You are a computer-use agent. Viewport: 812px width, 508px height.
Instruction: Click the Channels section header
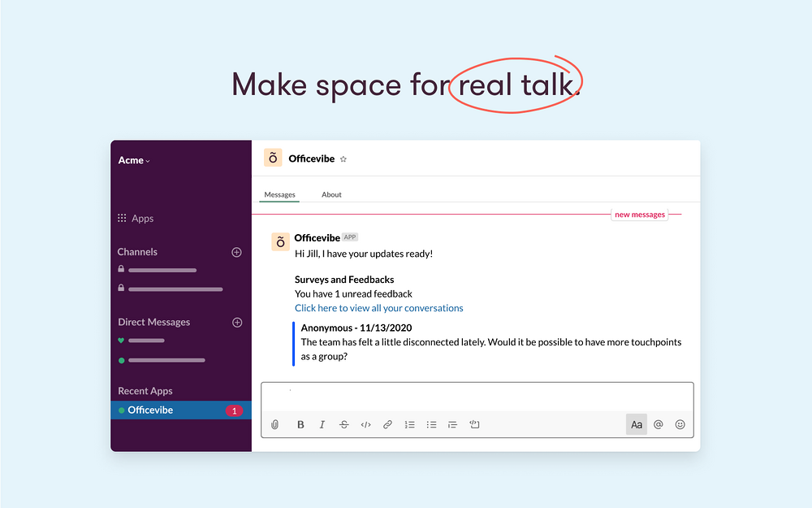pyautogui.click(x=137, y=252)
